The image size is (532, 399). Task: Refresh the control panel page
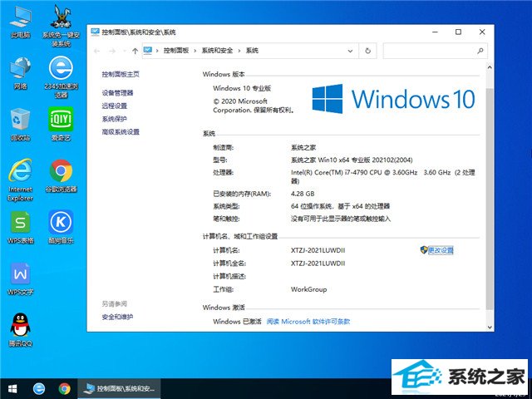point(367,51)
